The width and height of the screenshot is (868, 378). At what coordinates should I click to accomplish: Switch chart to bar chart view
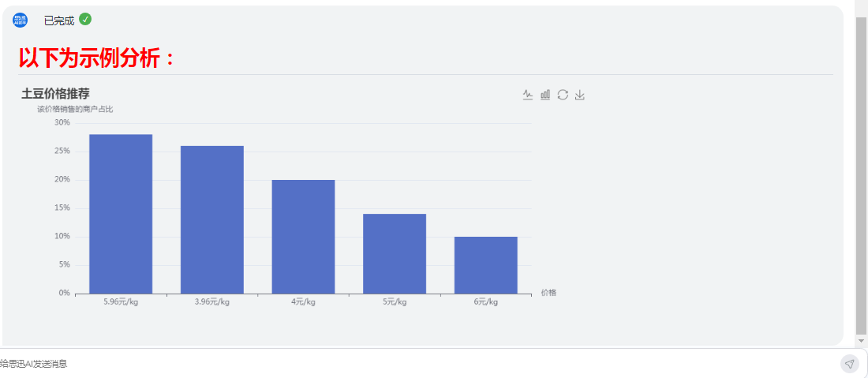coord(545,95)
